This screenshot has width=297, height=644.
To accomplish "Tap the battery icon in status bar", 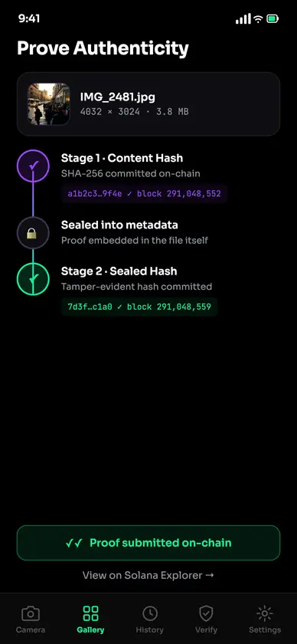I will tap(273, 18).
